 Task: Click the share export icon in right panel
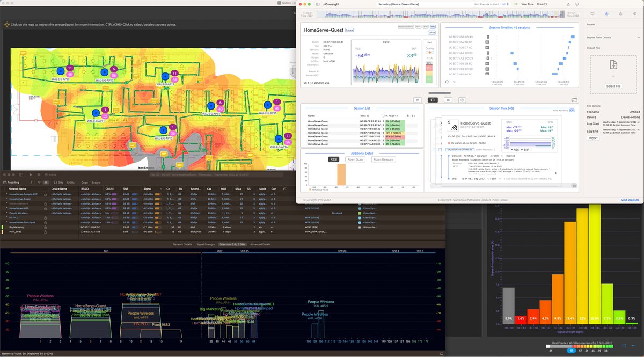pos(620,13)
